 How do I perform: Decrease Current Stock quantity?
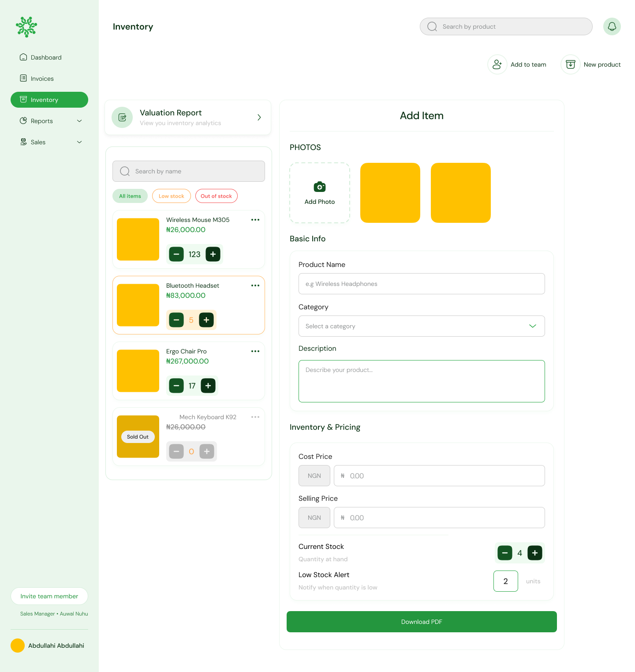[x=505, y=553]
